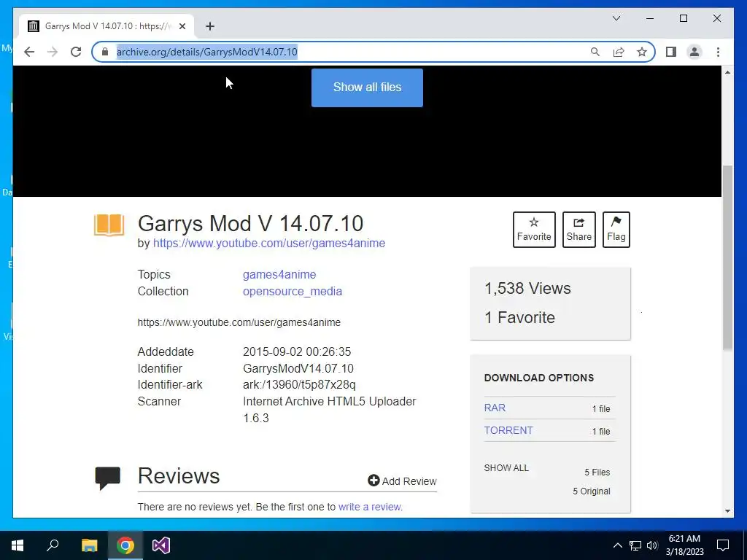Screen dimensions: 747x560
Task: Open the games4anime YouTube author link
Action: 268,244
